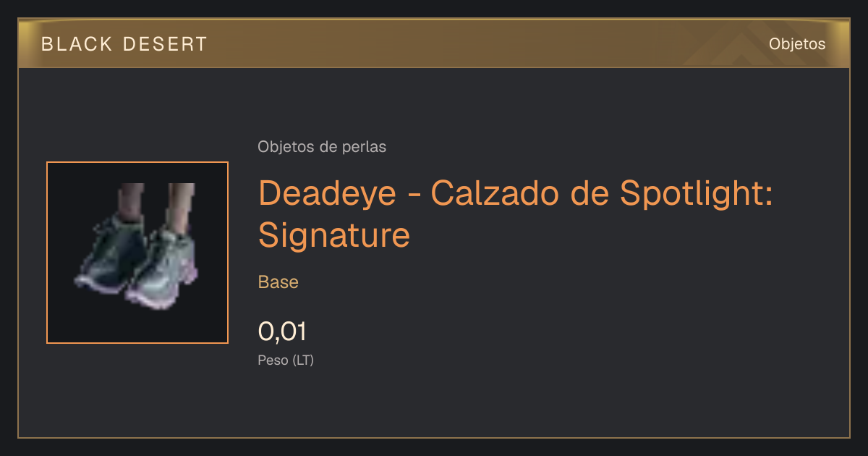
Task: Open the BLACK DESERT logo text
Action: click(124, 44)
